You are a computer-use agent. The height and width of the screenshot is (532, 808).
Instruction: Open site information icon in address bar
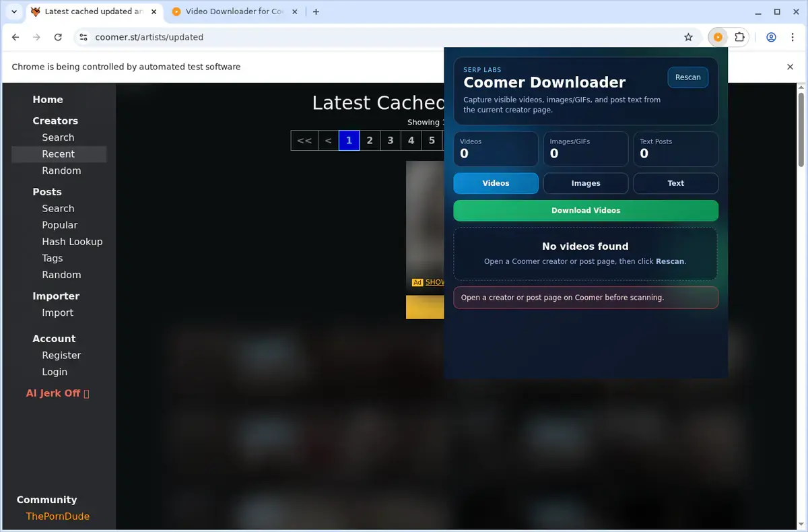click(83, 38)
